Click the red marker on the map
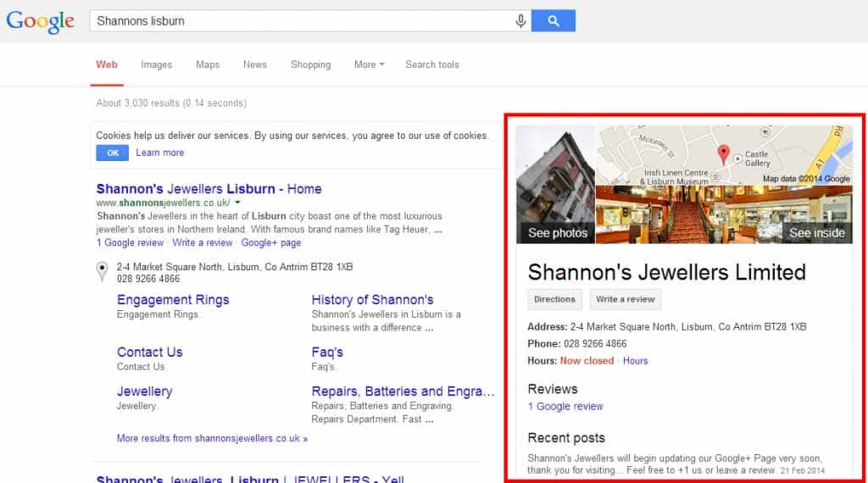Image resolution: width=868 pixels, height=483 pixels. [x=723, y=154]
